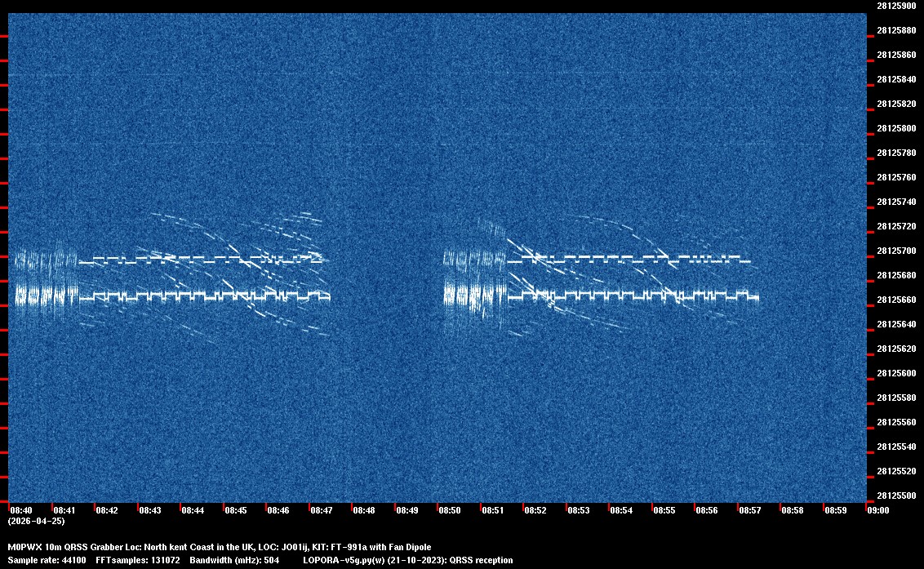Pick the 28125600 frequency label
This screenshot has height=569, width=924.
coord(896,373)
